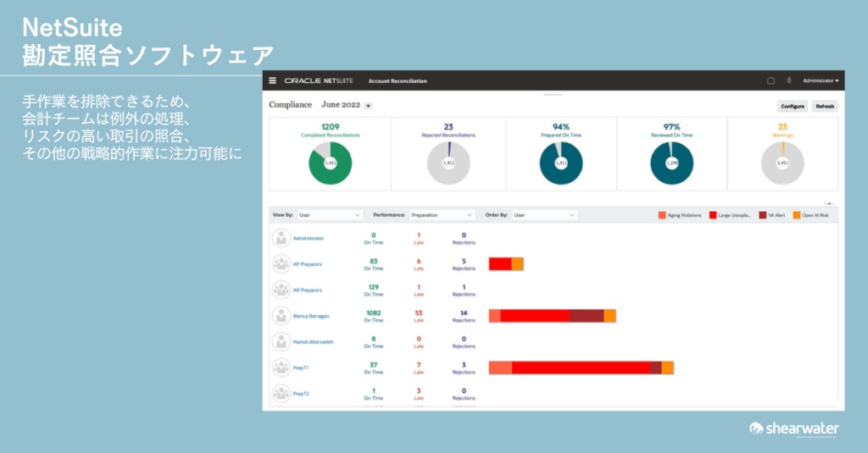
Task: Click the 1209 Completed Reconciliations value
Action: (x=330, y=127)
